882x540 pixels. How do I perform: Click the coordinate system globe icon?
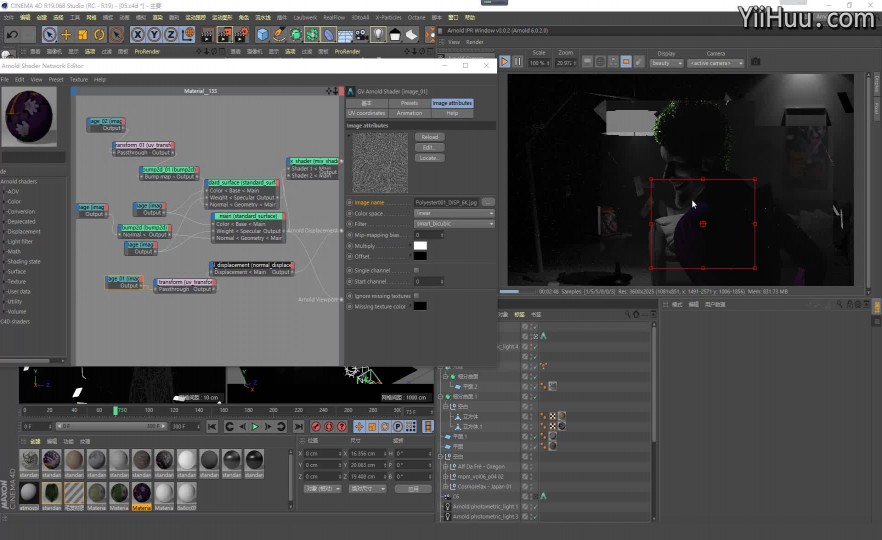tap(188, 35)
